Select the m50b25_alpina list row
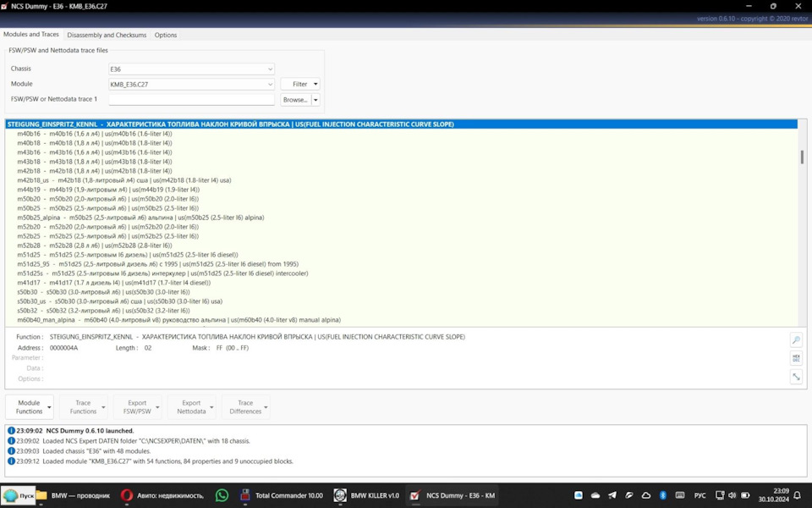The width and height of the screenshot is (812, 508). point(401,218)
